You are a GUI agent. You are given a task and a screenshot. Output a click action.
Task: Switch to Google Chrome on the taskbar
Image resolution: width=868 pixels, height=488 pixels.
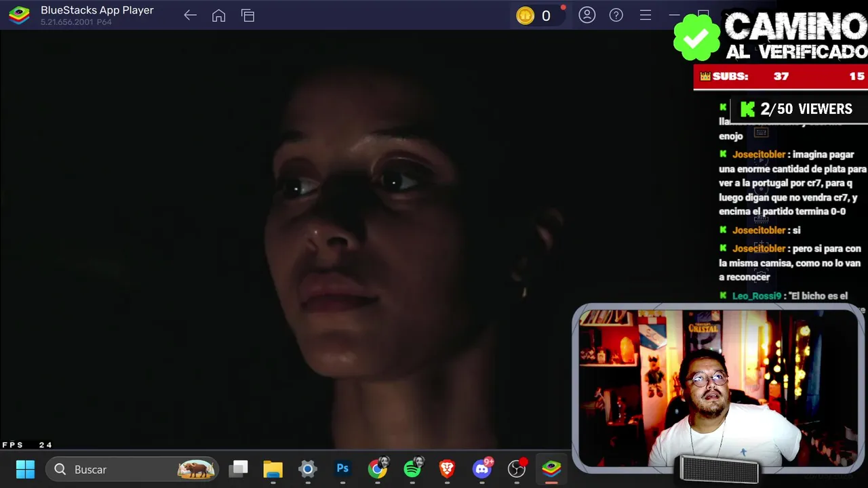pyautogui.click(x=378, y=468)
